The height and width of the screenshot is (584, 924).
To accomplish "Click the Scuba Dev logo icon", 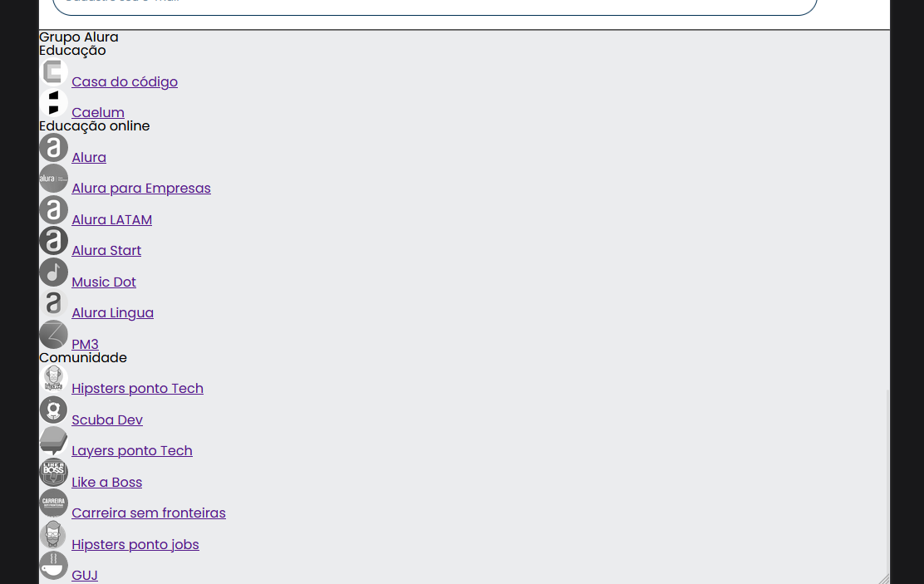I will coord(54,410).
